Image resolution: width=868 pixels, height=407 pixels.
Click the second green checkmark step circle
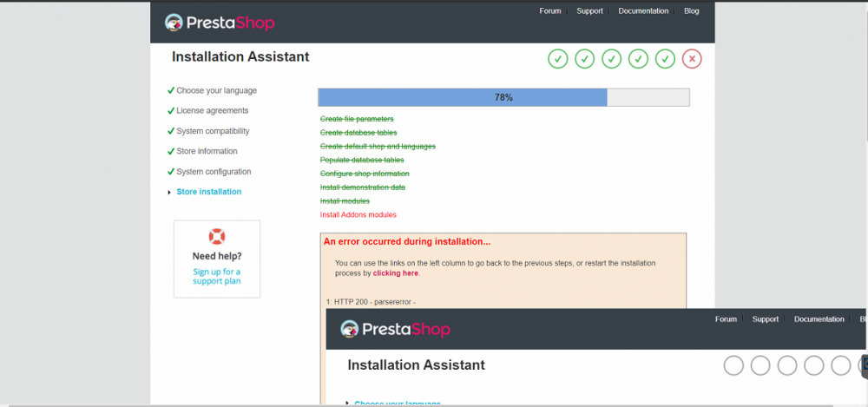584,59
